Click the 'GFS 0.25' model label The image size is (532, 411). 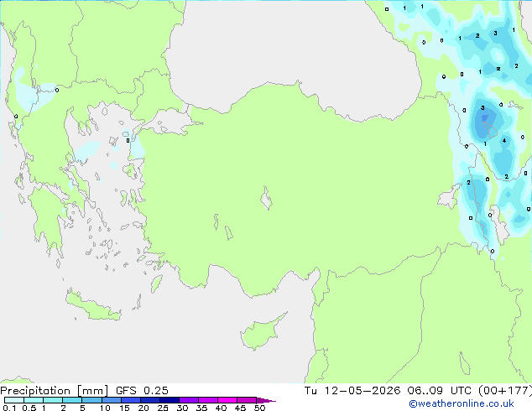click(x=142, y=391)
